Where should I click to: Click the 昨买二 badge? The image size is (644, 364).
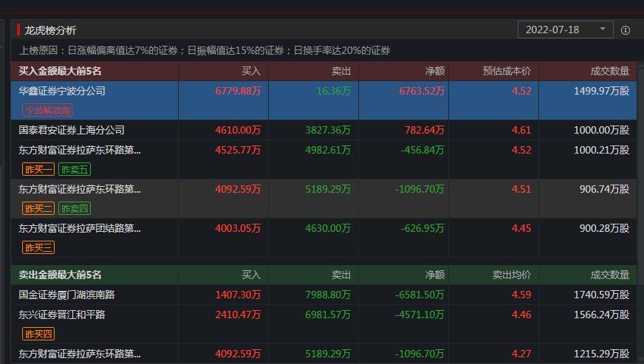pos(38,209)
